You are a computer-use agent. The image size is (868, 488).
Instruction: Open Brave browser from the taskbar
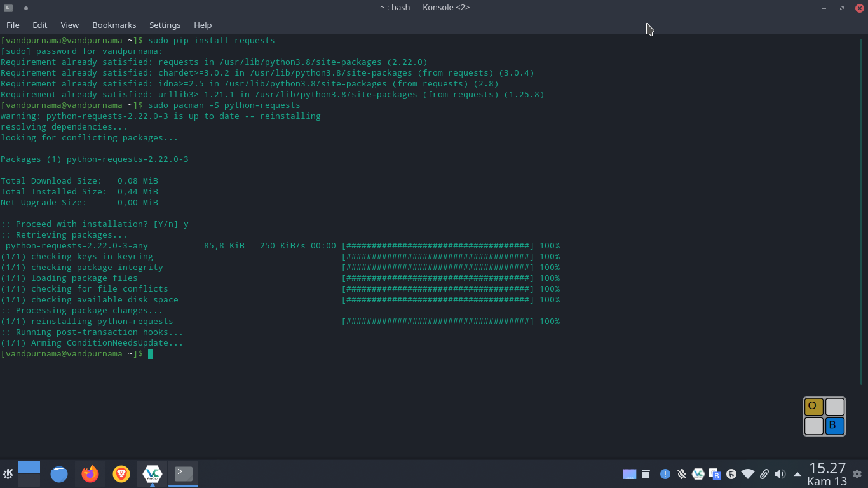[121, 473]
